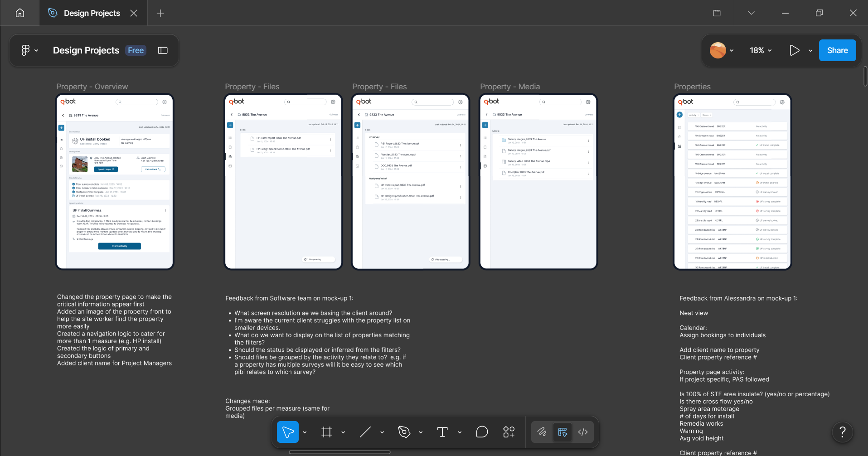This screenshot has height=456, width=868.
Task: Go to the Figma home tab
Action: (x=20, y=13)
